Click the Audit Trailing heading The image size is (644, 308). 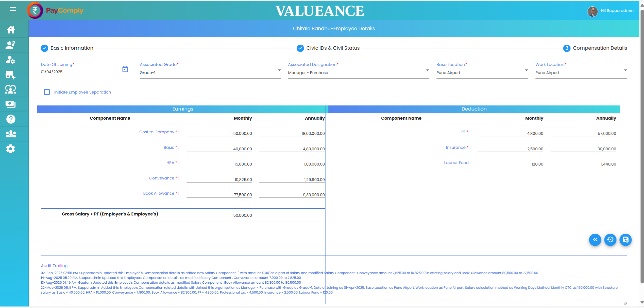(x=54, y=266)
